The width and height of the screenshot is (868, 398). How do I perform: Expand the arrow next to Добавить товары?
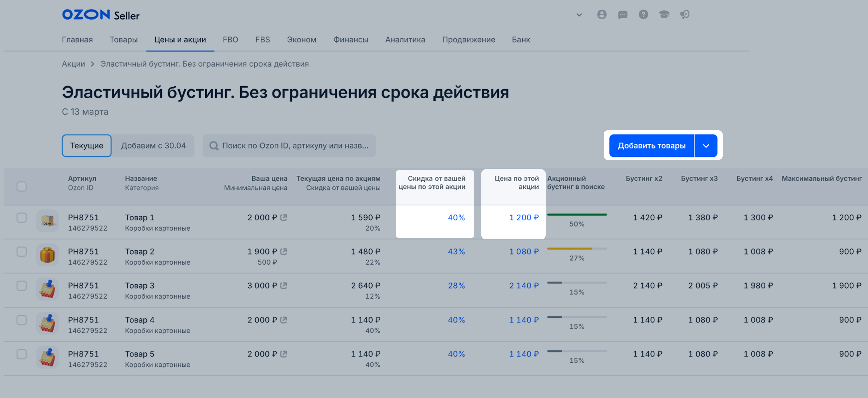706,146
